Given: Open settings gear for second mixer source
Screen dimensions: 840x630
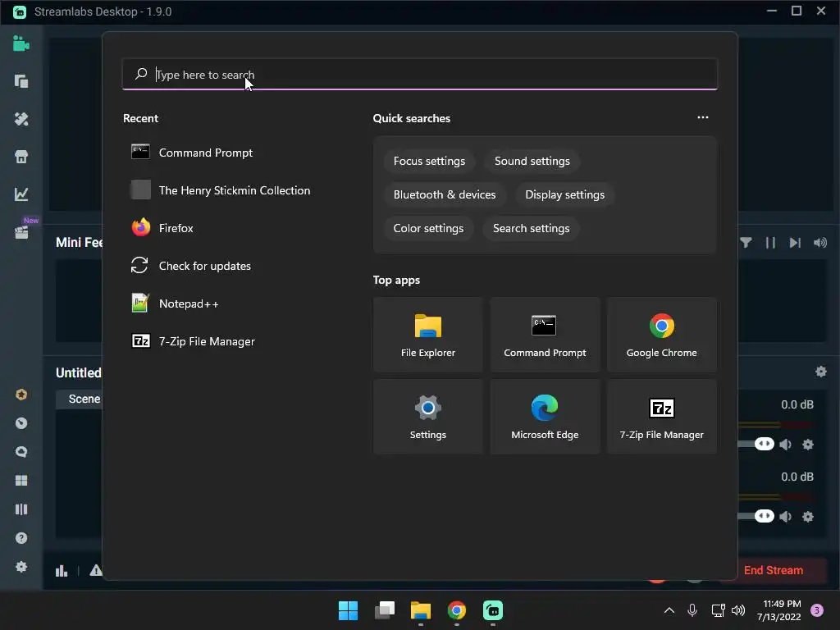Looking at the screenshot, I should click(x=808, y=517).
